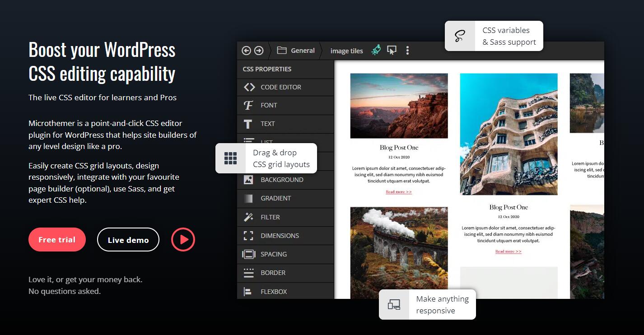Open the General folder breadcrumb

(x=296, y=51)
